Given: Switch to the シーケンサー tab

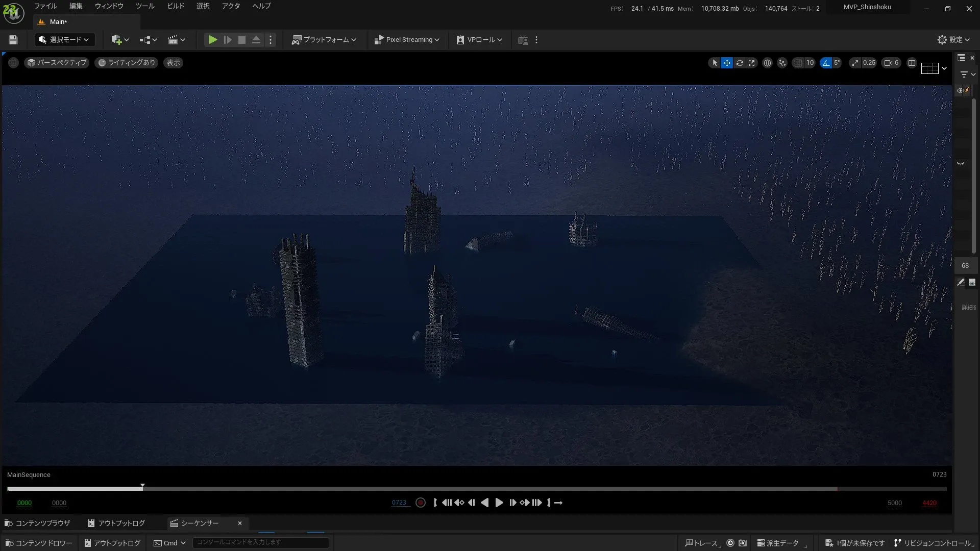Looking at the screenshot, I should pos(200,523).
